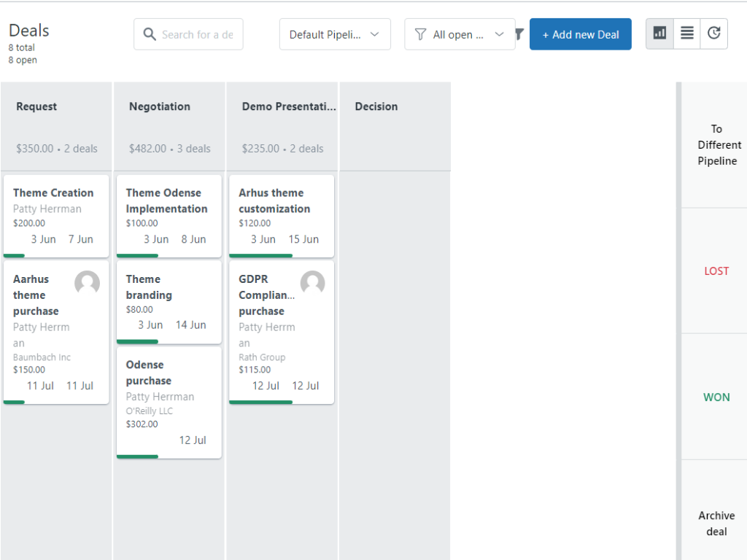Click avatar on GDPR Compliance purchase card
The height and width of the screenshot is (560, 747).
[312, 283]
